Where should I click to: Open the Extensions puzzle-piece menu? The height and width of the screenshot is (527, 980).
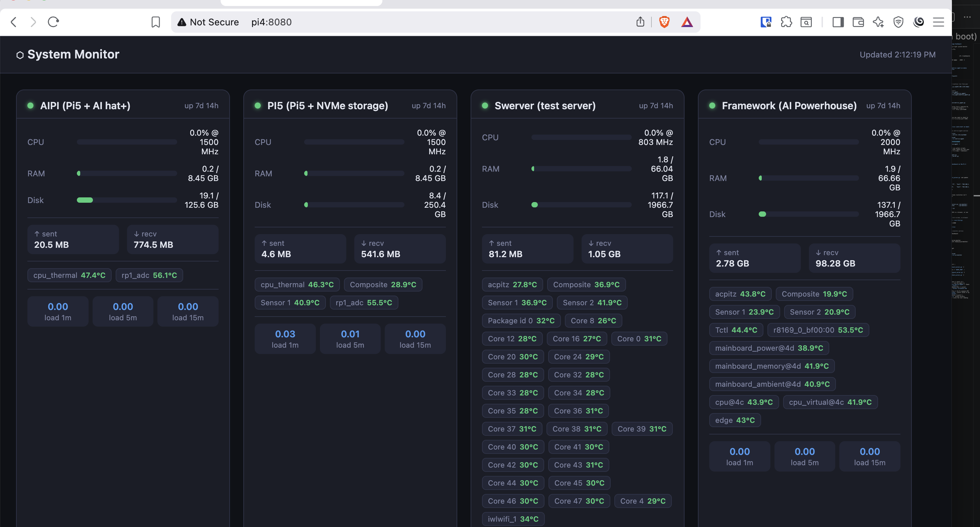[x=786, y=22]
